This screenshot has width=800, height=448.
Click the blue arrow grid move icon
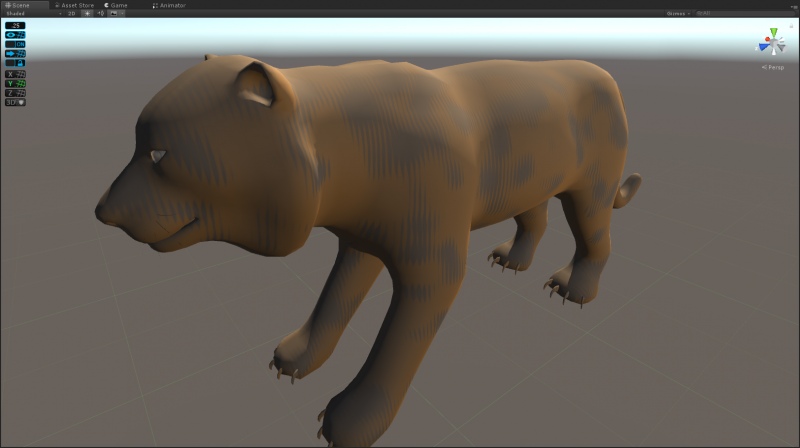tap(11, 53)
